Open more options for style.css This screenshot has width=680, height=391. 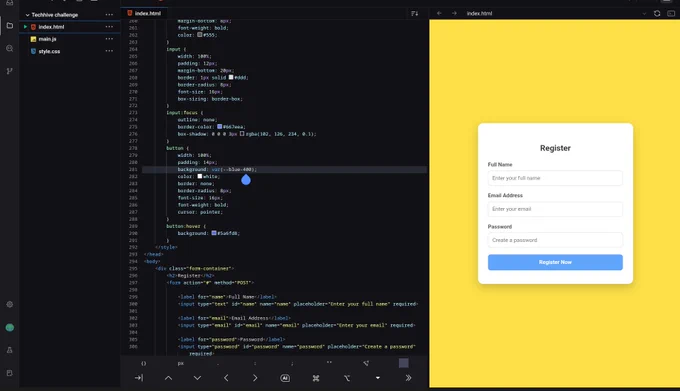tap(109, 51)
